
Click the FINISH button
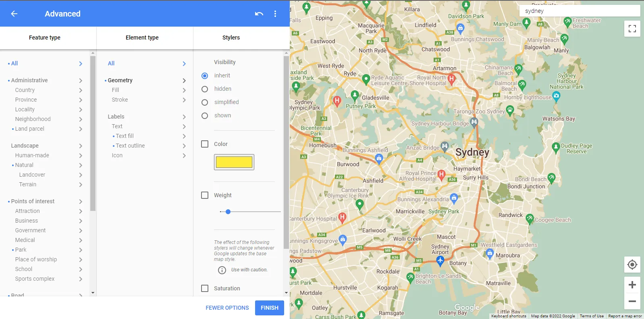point(269,308)
